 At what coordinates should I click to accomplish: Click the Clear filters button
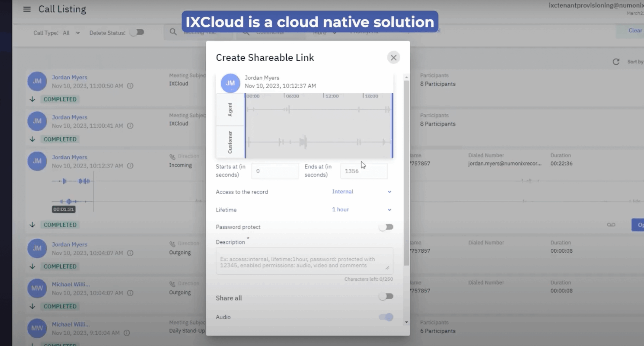coord(635,31)
